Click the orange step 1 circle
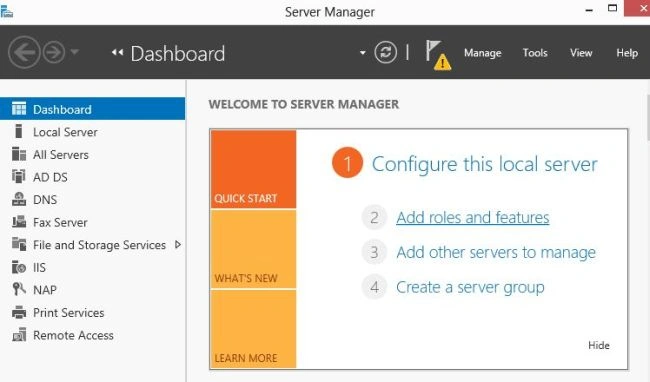 tap(347, 163)
